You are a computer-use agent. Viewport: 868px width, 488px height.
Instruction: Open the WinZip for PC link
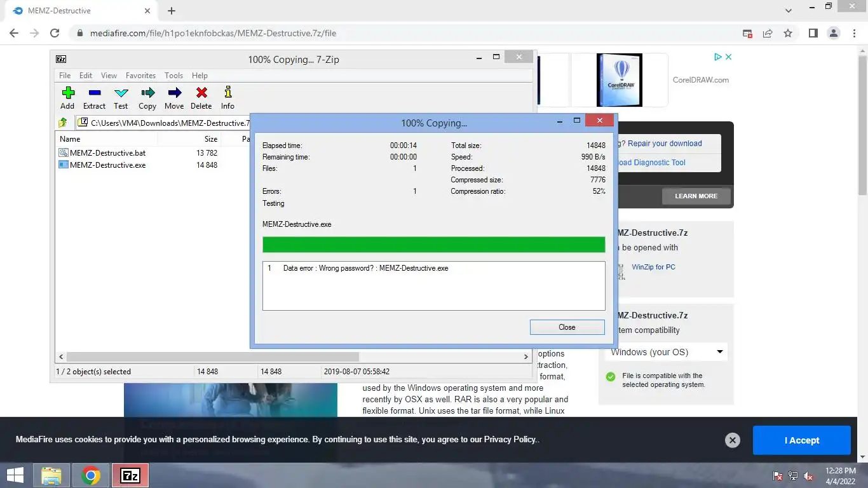[653, 267]
